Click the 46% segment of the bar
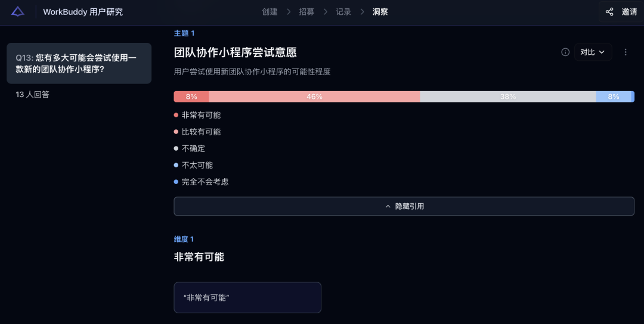Image resolution: width=644 pixels, height=324 pixels. click(314, 96)
